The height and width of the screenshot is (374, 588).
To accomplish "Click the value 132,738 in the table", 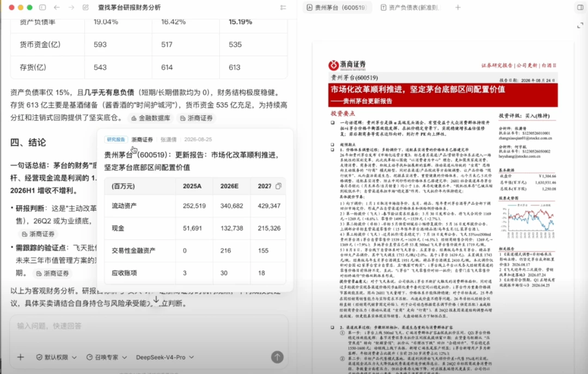I will (x=232, y=228).
